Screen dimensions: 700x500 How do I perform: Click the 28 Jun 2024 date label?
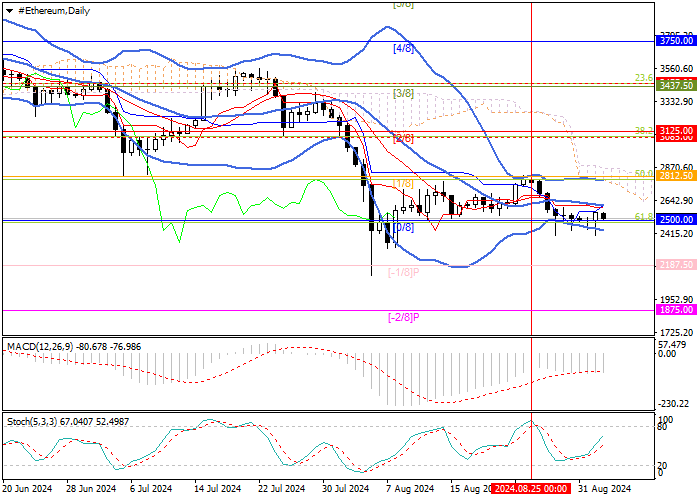coord(91,488)
